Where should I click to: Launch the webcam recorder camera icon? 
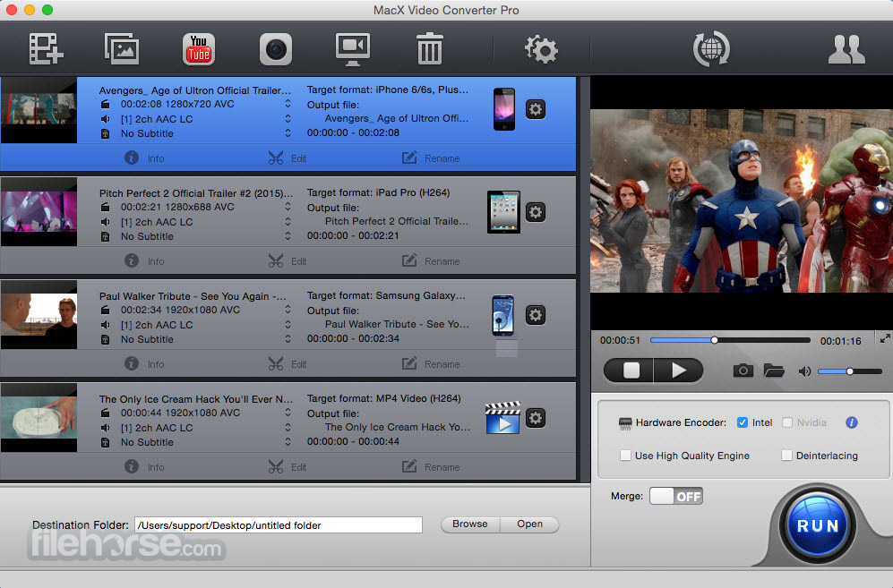click(276, 49)
